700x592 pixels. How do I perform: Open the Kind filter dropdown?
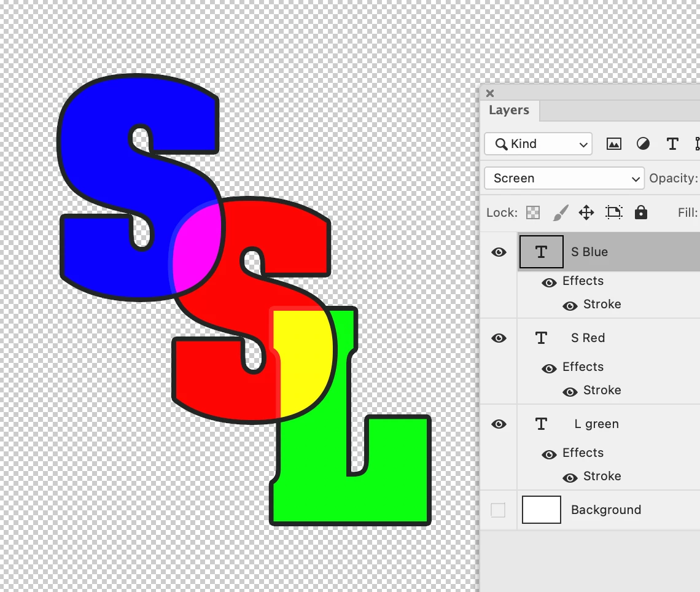(x=539, y=144)
